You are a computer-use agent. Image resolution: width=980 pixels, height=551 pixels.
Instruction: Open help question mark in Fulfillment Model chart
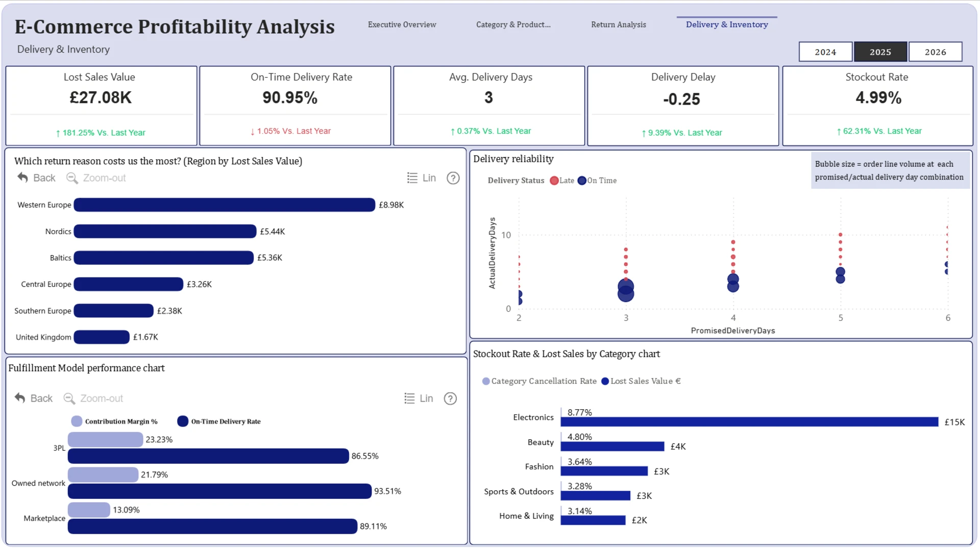[450, 398]
